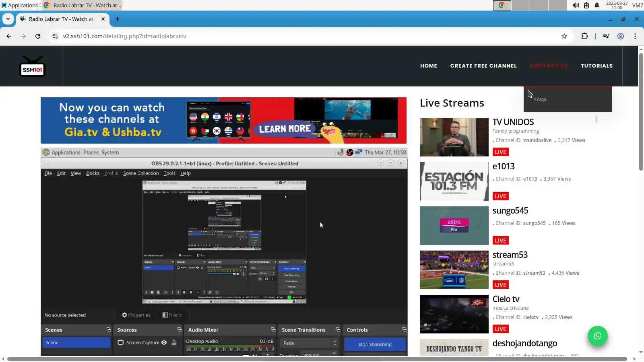Go to the HOME page
644x362 pixels.
coord(429,66)
